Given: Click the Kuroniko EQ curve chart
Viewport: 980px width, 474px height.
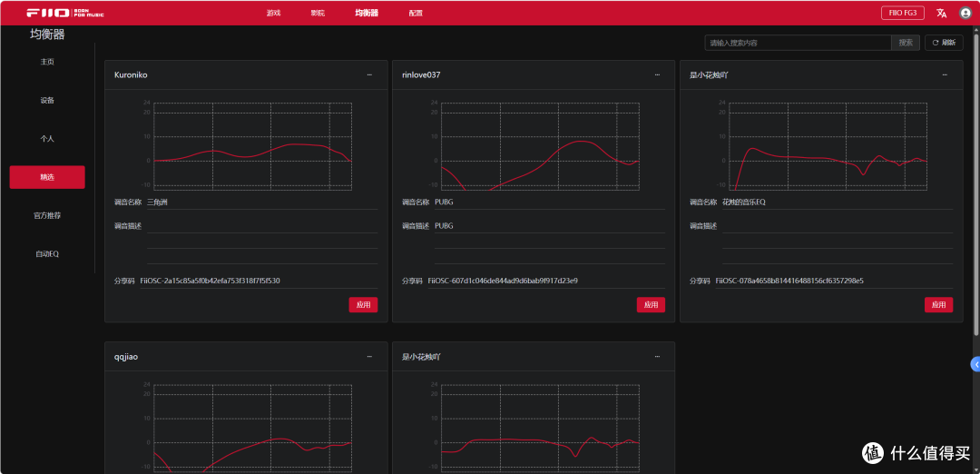Looking at the screenshot, I should (x=252, y=145).
